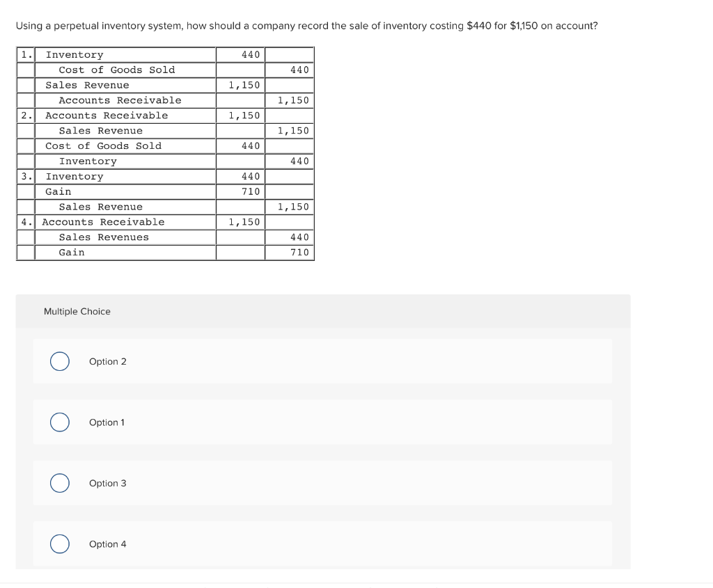Select the Option 4 radio button
The height and width of the screenshot is (588, 713).
coord(59,544)
